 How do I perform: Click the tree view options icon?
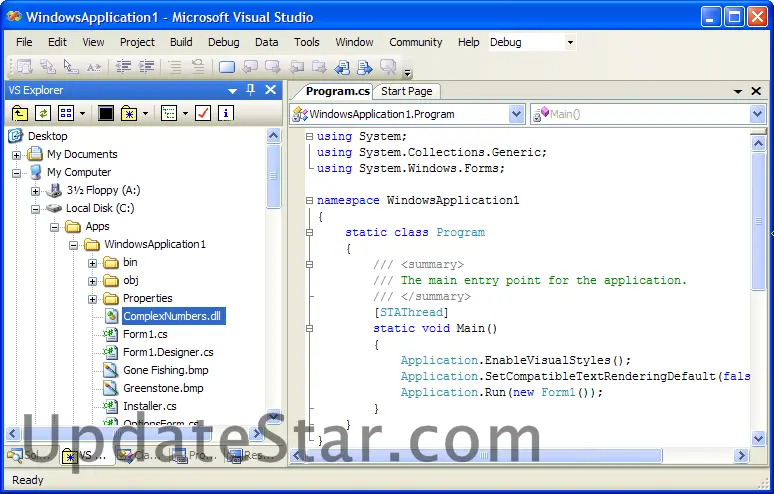(169, 114)
